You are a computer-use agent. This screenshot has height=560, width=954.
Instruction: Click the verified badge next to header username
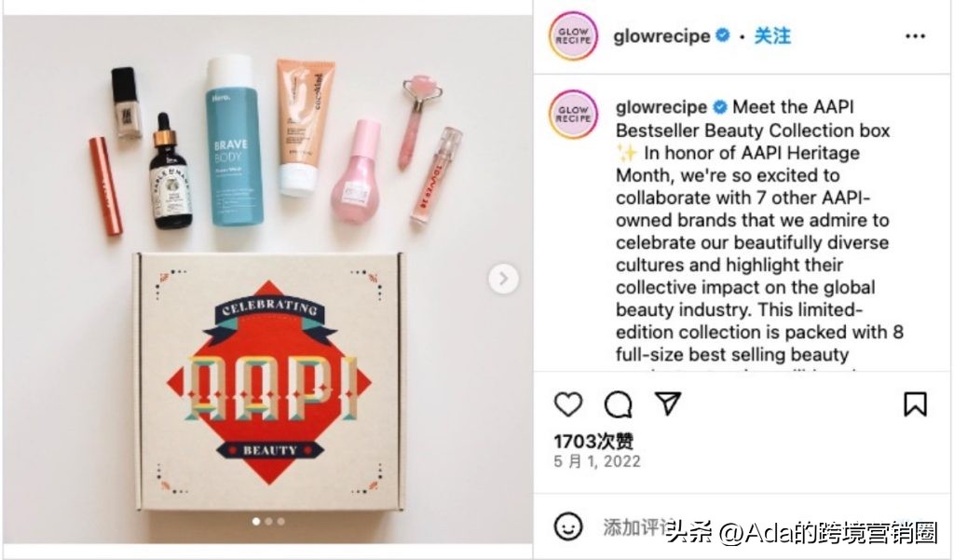[x=722, y=35]
